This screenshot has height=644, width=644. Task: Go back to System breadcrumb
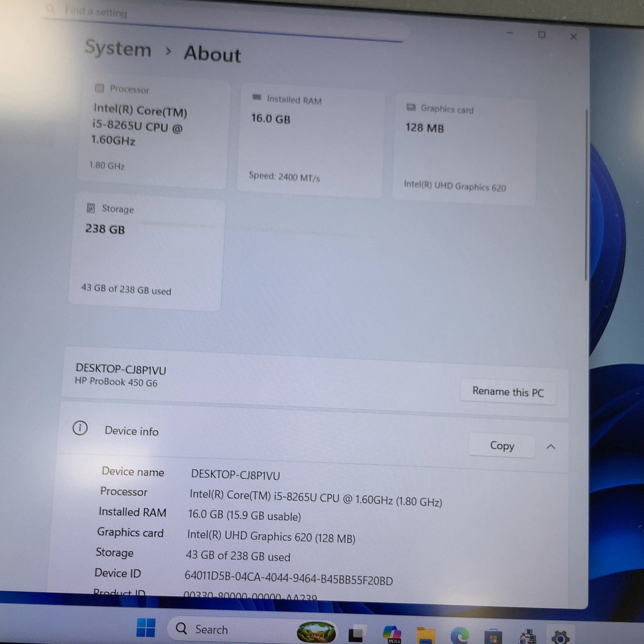click(x=118, y=48)
